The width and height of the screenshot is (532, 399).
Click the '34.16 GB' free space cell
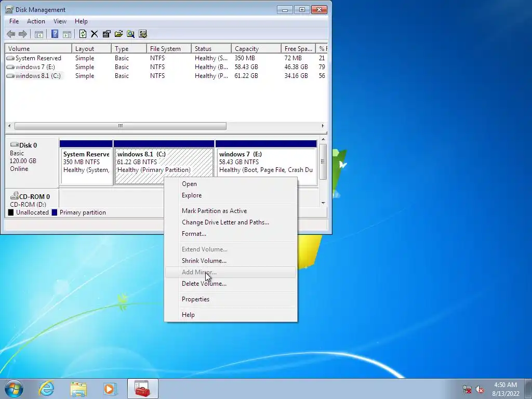tap(296, 76)
